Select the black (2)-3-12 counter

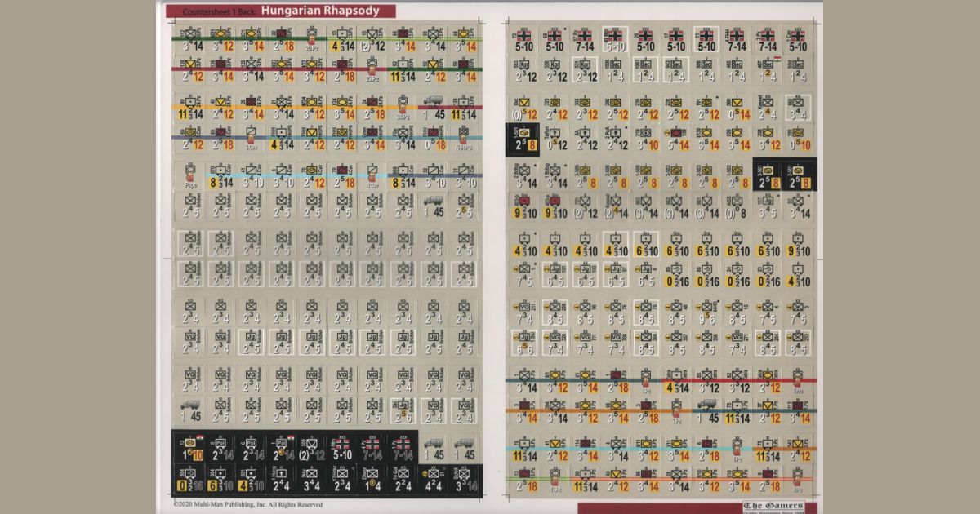(x=312, y=446)
